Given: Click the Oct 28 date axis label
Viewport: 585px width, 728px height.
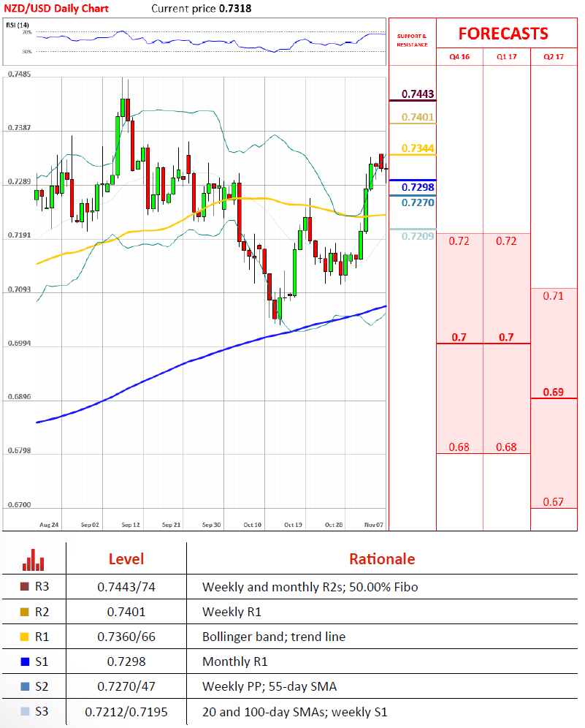Looking at the screenshot, I should point(334,525).
